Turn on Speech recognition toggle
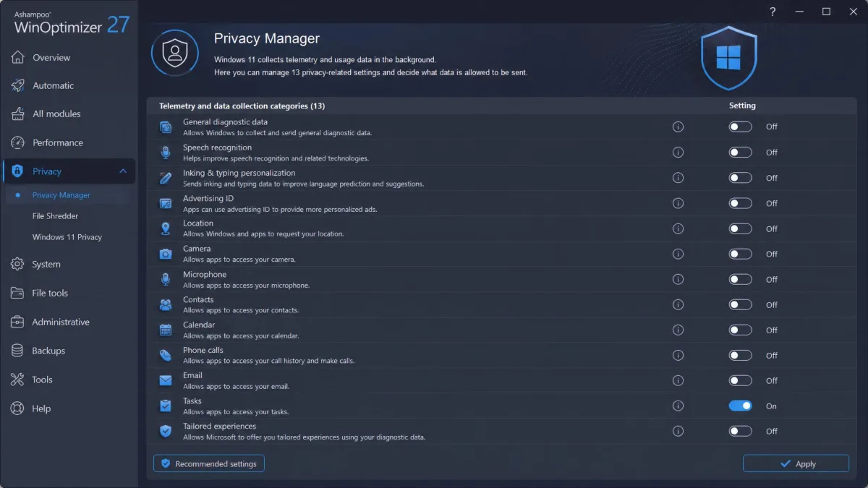 point(740,153)
